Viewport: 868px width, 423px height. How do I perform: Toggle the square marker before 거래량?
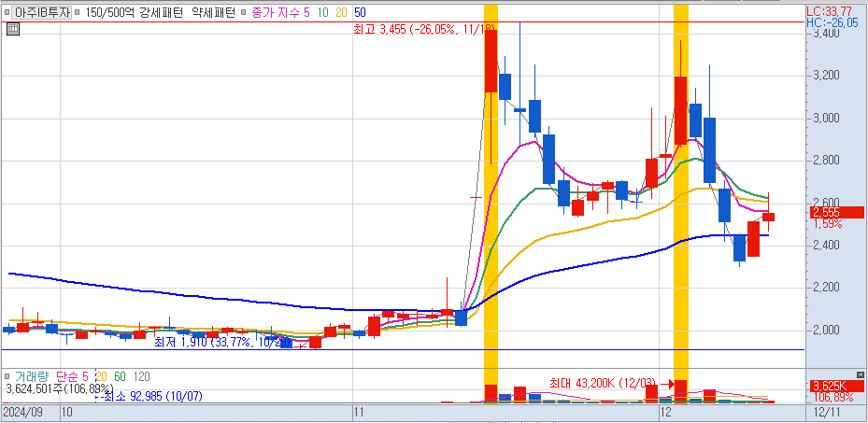7,376
